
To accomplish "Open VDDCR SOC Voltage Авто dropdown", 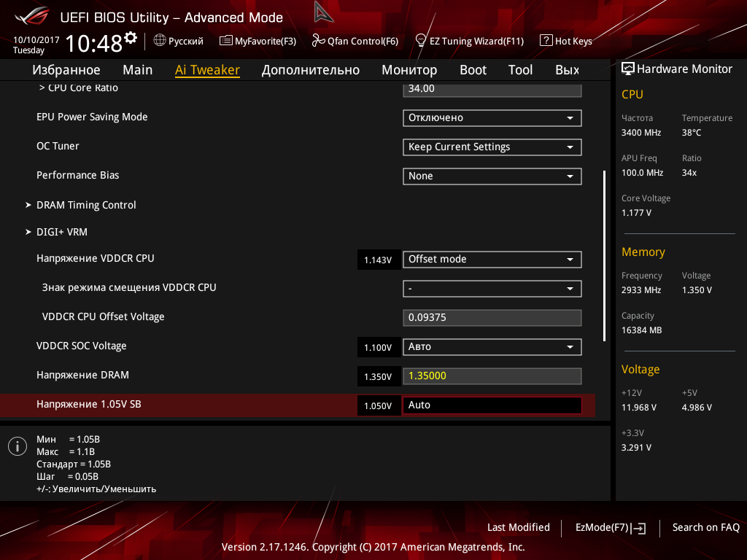I will tap(492, 347).
